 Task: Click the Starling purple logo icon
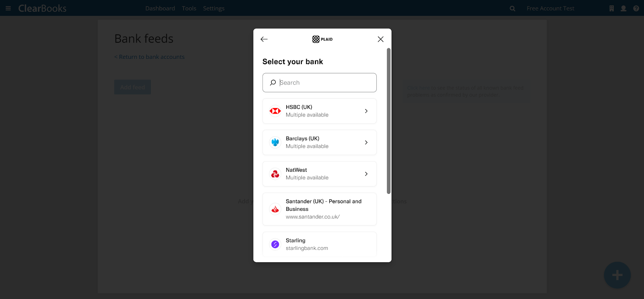pos(275,244)
